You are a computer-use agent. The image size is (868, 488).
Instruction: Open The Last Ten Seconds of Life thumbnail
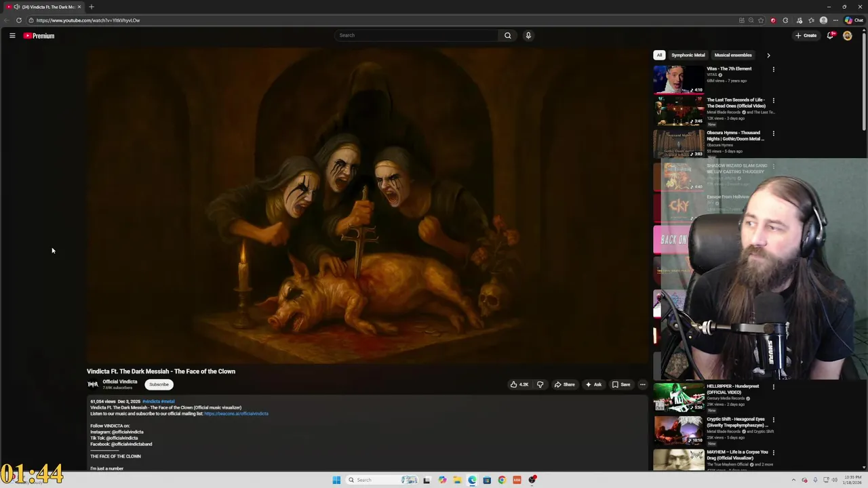pyautogui.click(x=679, y=111)
